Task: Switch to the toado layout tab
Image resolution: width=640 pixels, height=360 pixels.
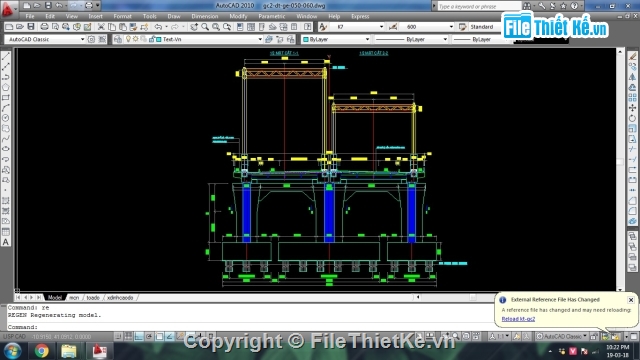Action: coord(93,298)
